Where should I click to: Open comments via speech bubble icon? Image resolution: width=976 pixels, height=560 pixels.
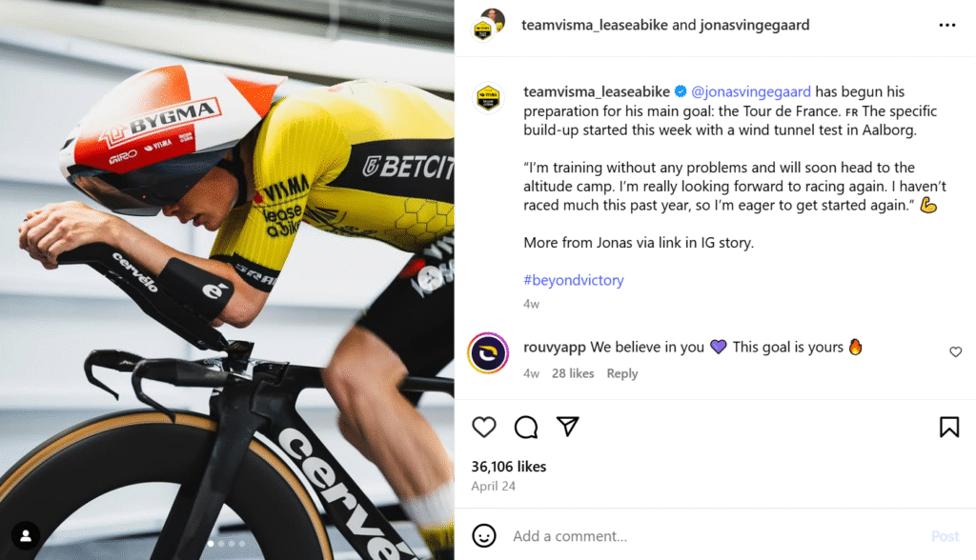(x=526, y=427)
